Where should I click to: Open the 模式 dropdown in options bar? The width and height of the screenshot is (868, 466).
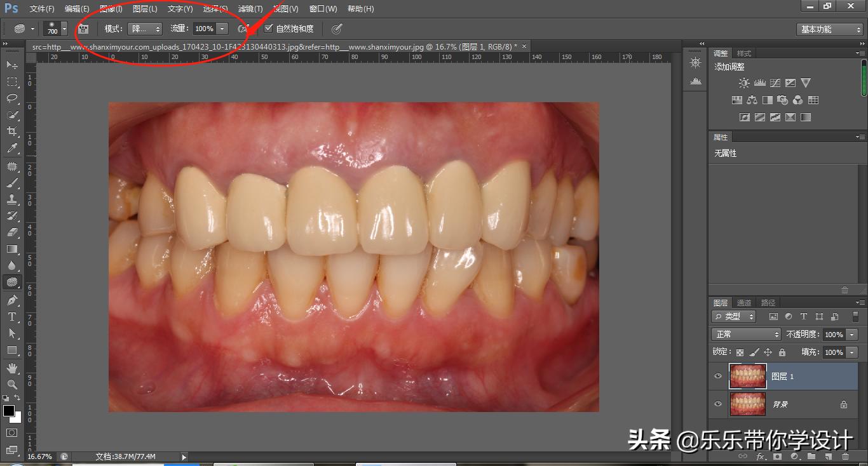tap(146, 28)
